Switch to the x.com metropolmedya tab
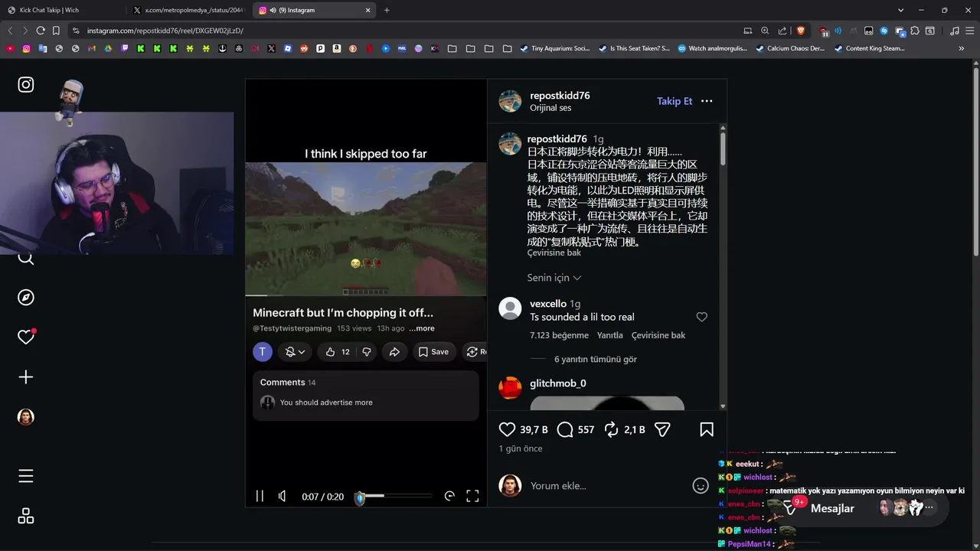The height and width of the screenshot is (551, 980). pyautogui.click(x=188, y=10)
